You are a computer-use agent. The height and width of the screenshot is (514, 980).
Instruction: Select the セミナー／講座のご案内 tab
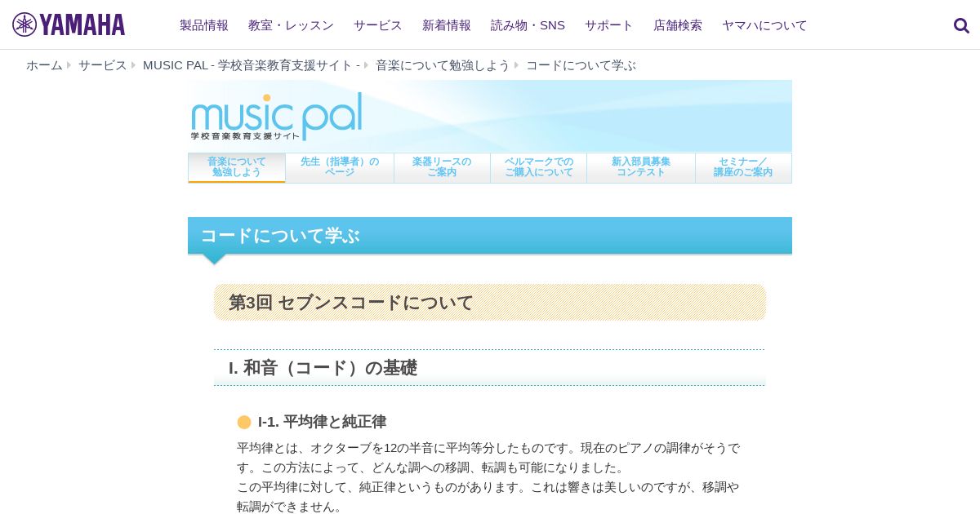click(x=743, y=167)
